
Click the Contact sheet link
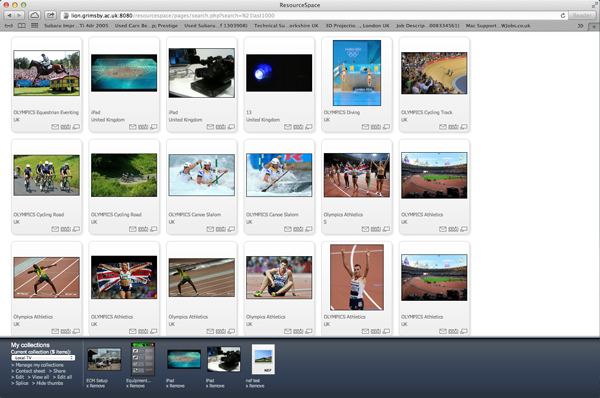[30, 371]
